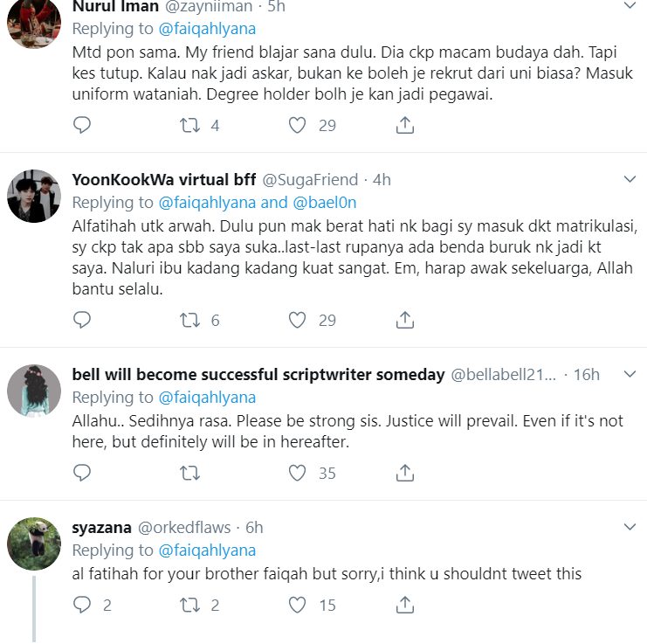The height and width of the screenshot is (644, 647).
Task: View YoonKookWa virtual bff's avatar
Action: point(33,196)
